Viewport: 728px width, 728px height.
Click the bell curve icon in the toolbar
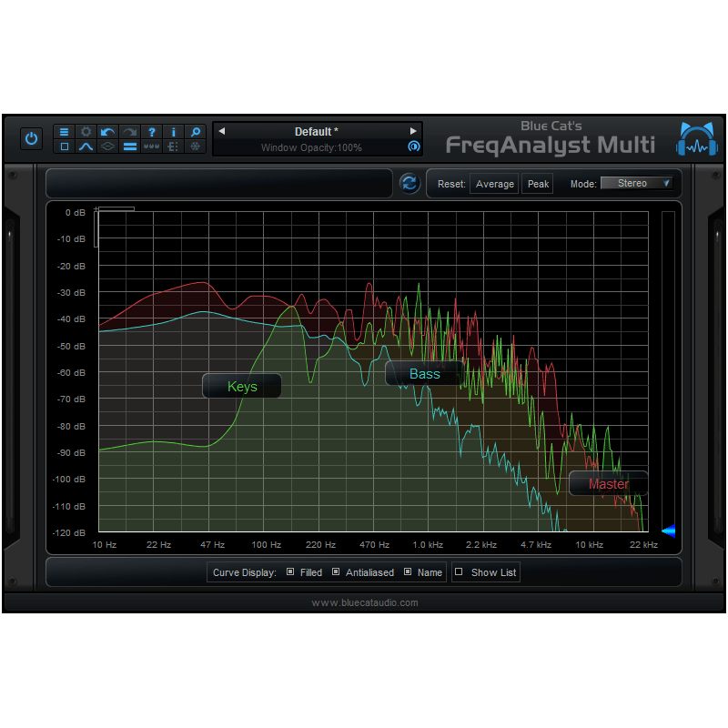click(x=86, y=147)
